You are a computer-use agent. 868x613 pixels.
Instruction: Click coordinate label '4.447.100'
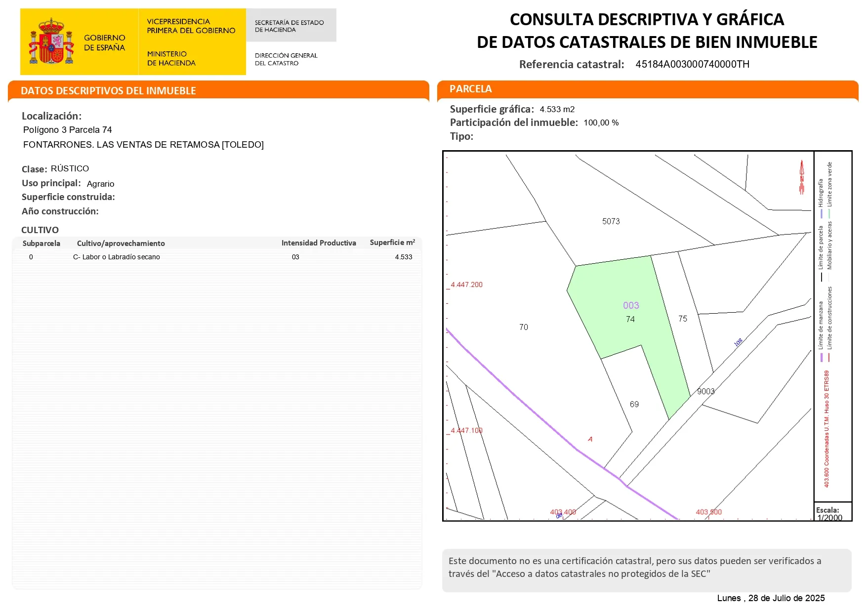[466, 430]
